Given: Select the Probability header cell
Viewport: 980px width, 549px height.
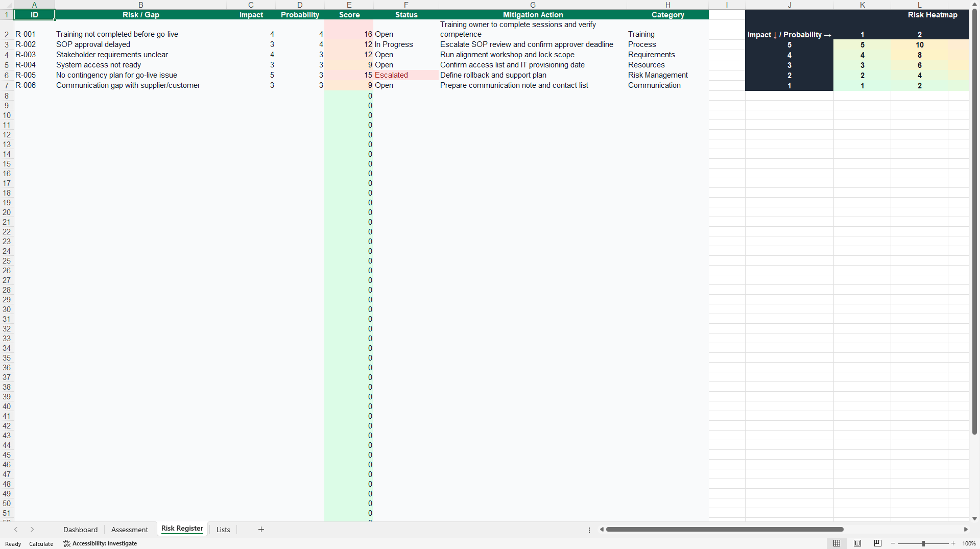Looking at the screenshot, I should pyautogui.click(x=300, y=15).
